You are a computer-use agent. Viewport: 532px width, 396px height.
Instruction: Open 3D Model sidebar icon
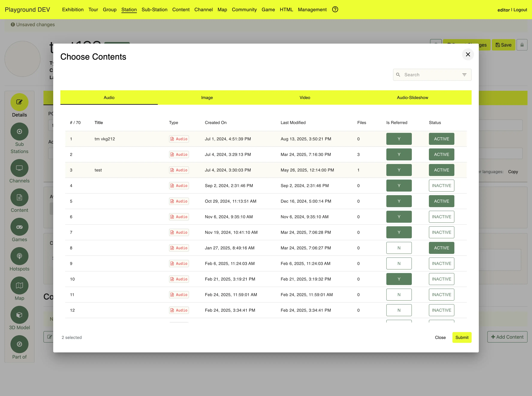pyautogui.click(x=19, y=315)
